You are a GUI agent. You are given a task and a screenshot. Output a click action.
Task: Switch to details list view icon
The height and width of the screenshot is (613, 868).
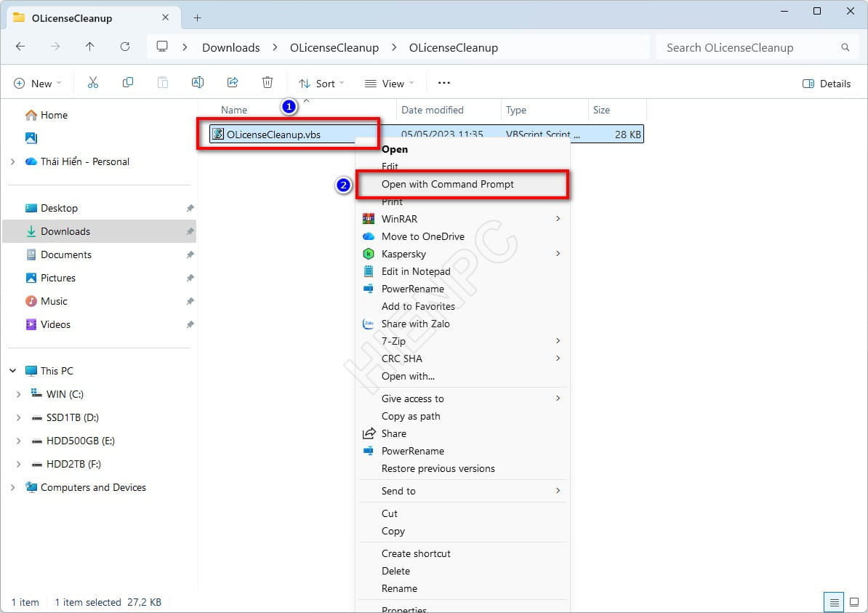click(x=834, y=602)
